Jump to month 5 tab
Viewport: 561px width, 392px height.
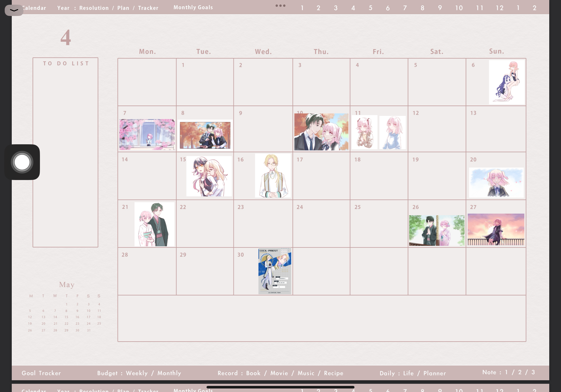tap(370, 8)
